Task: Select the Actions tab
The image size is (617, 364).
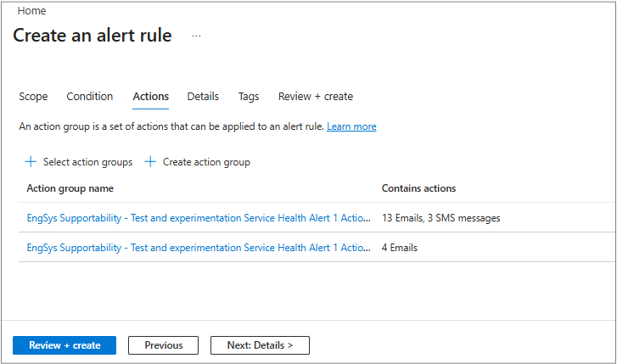Action: [151, 97]
